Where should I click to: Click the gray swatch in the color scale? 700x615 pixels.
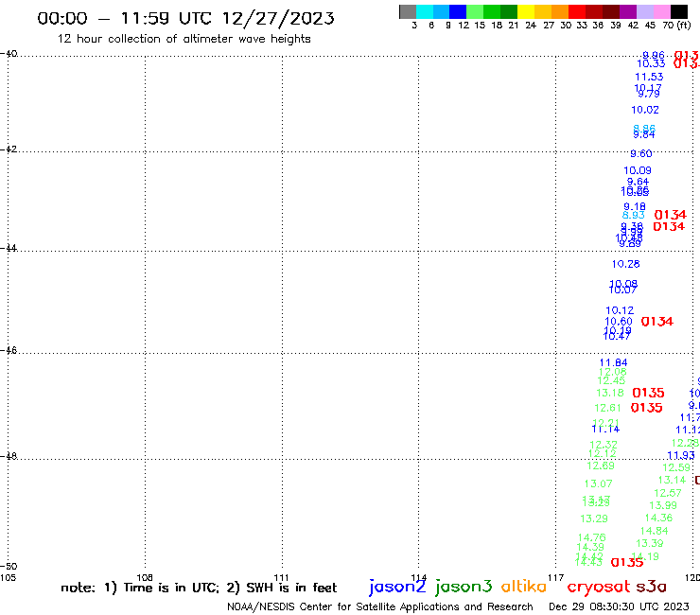tap(408, 11)
